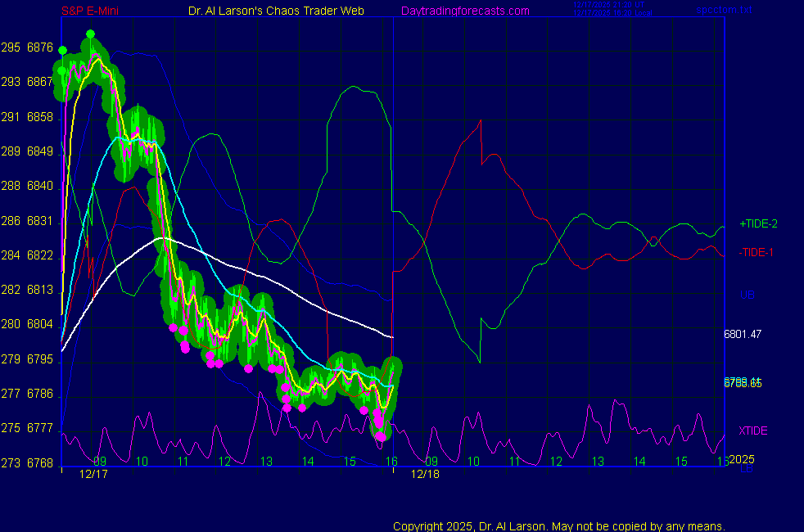Click the 6822 price axis label
Viewport: 804px width, 532px height.
[x=38, y=255]
